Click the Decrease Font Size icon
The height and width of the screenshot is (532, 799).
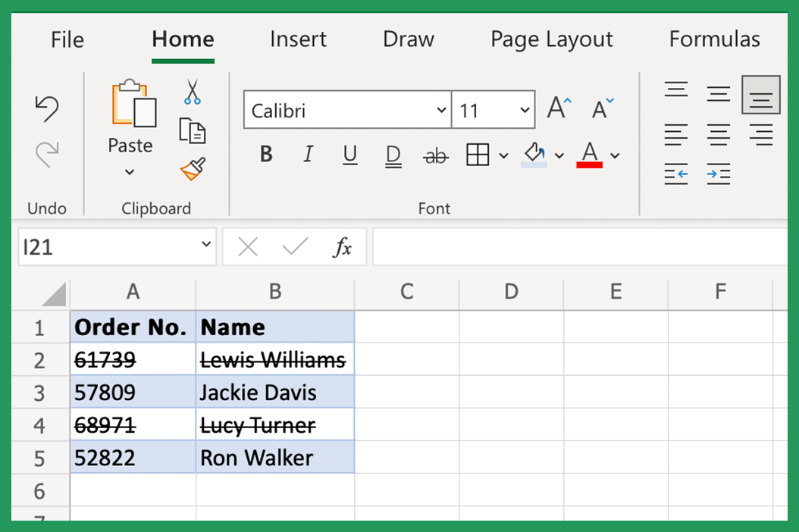click(600, 108)
